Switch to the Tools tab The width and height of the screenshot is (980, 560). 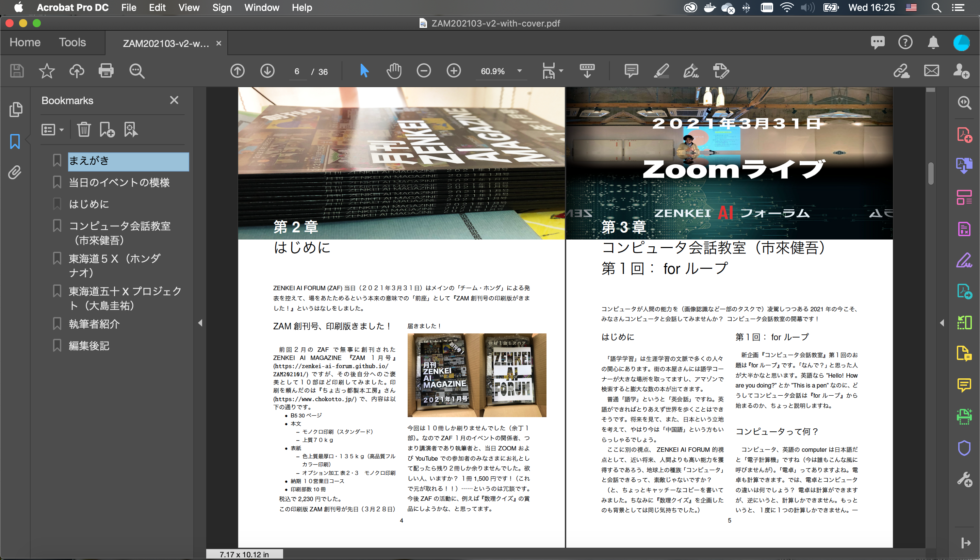[72, 42]
